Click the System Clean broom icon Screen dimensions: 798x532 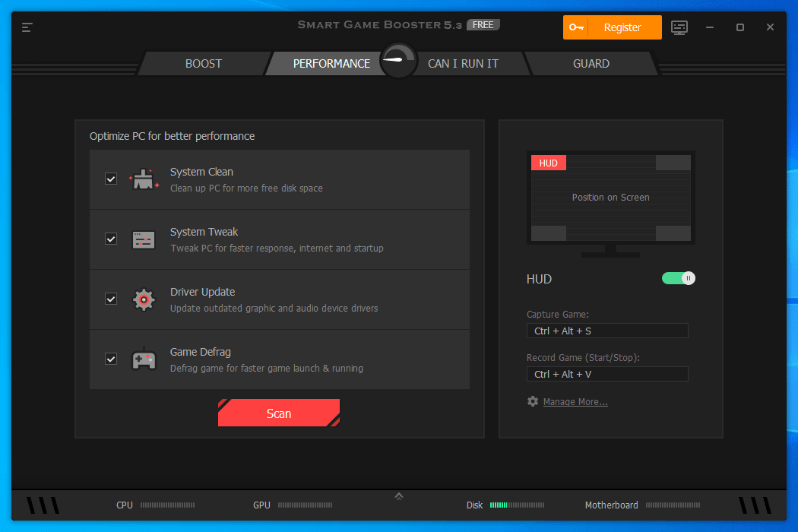coord(144,179)
